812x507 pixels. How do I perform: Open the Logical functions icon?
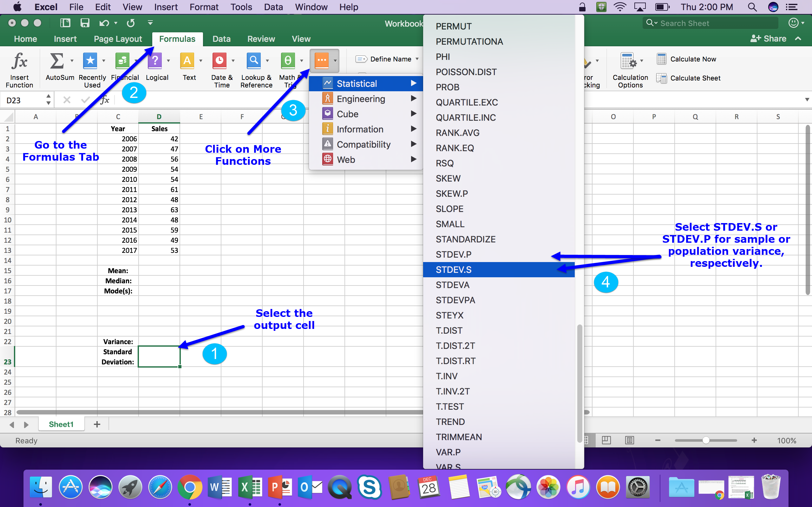click(155, 61)
